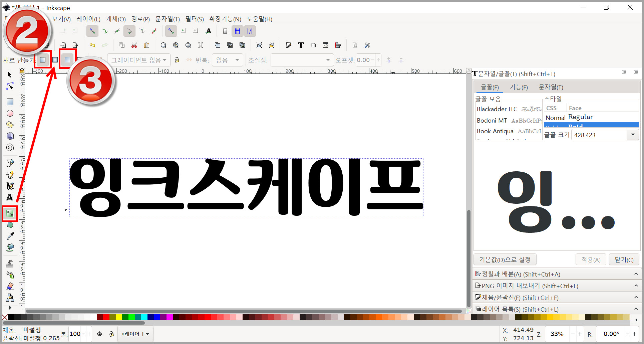Choose the Eraser tool

(x=10, y=286)
